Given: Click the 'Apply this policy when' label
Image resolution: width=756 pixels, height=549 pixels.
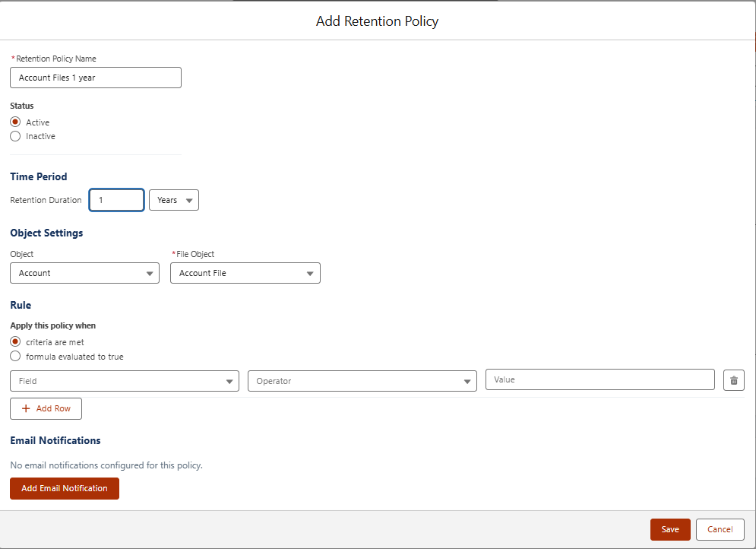Looking at the screenshot, I should pos(53,325).
